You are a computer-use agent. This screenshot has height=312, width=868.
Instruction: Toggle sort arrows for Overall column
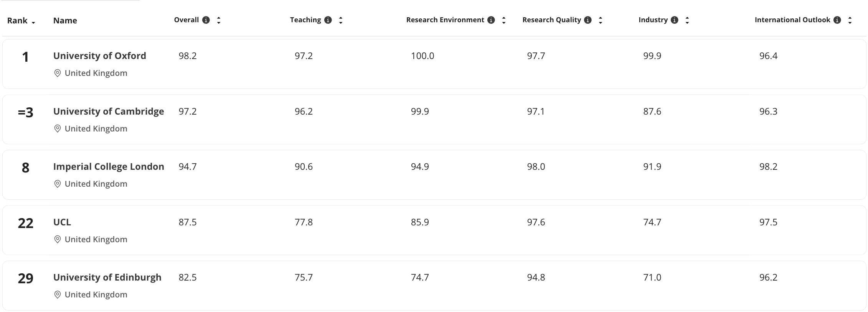pos(219,20)
